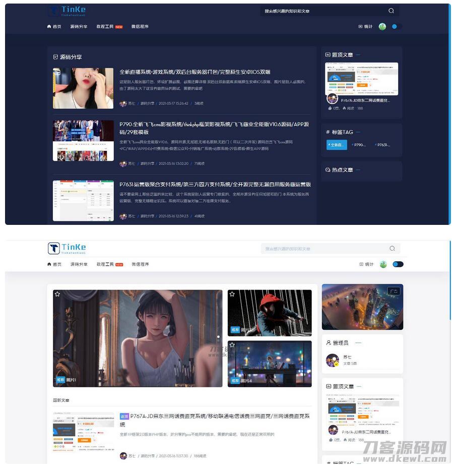Toggle the theme switch in the dark header

tap(397, 26)
